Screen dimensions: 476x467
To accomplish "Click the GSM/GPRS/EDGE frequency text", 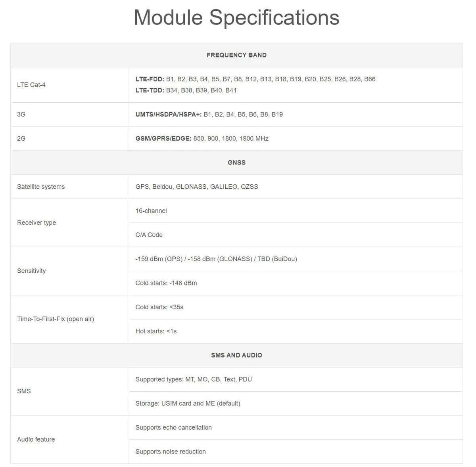I will tap(202, 139).
